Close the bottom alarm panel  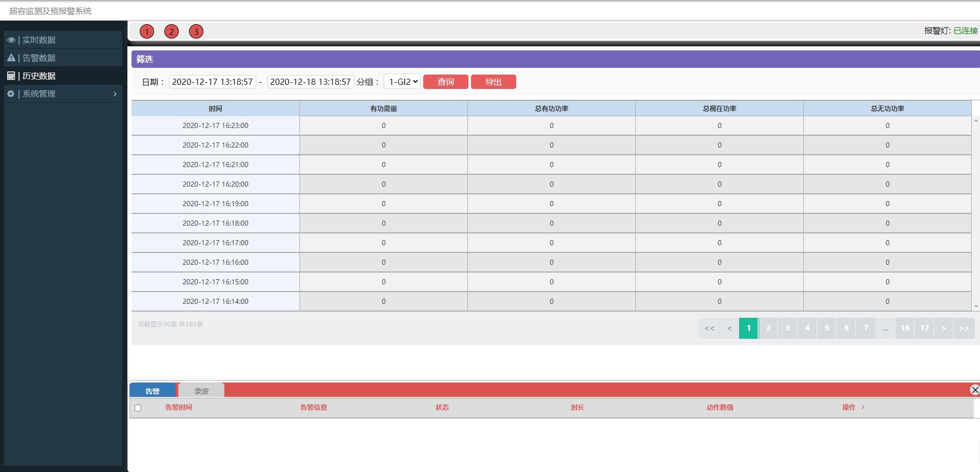pyautogui.click(x=974, y=390)
